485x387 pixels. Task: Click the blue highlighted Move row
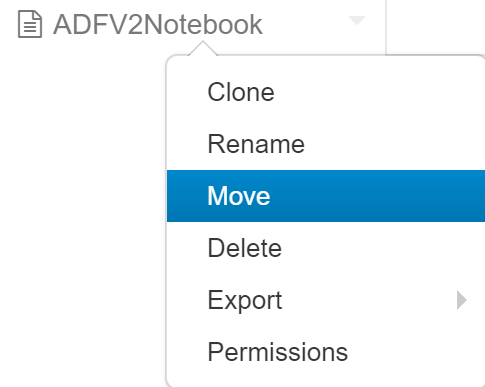(326, 196)
